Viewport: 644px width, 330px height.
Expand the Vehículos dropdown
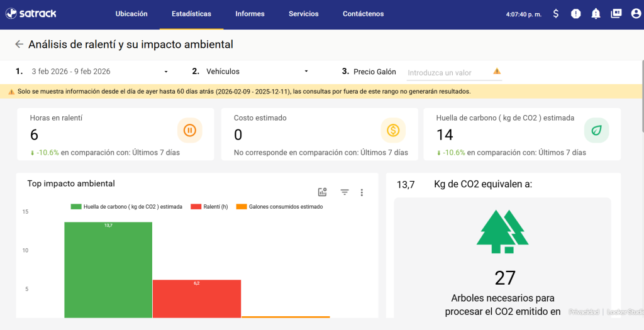pos(257,72)
